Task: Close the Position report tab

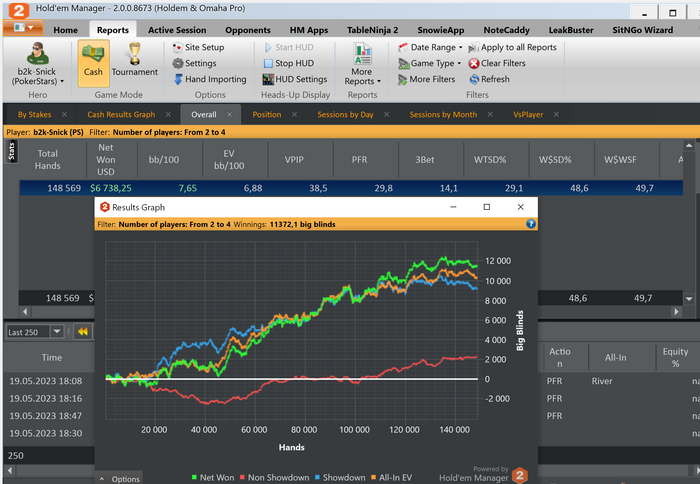Action: click(x=294, y=115)
